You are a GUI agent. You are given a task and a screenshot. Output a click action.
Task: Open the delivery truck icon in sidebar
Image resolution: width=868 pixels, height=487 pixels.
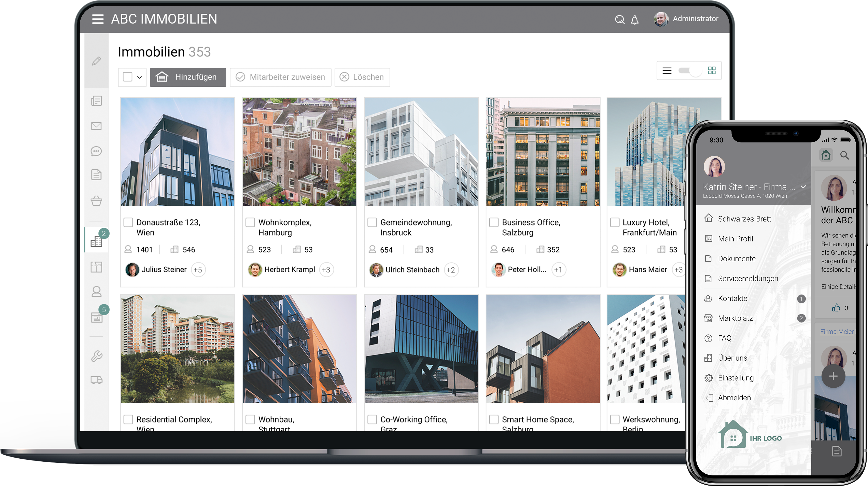pyautogui.click(x=96, y=380)
